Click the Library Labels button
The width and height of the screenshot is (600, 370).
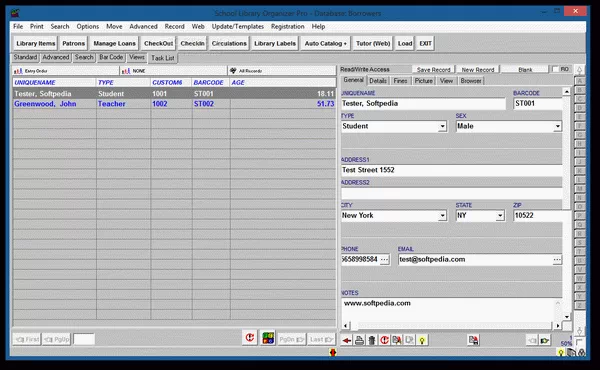[275, 43]
